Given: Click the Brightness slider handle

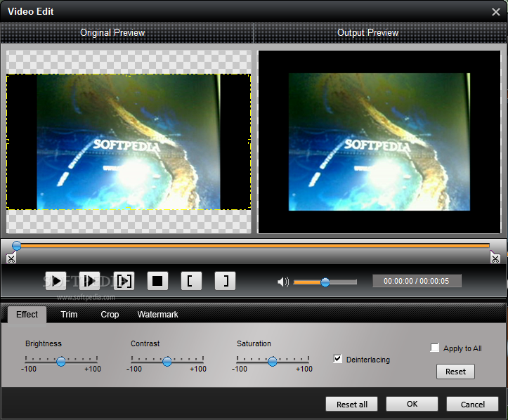Looking at the screenshot, I should (61, 362).
